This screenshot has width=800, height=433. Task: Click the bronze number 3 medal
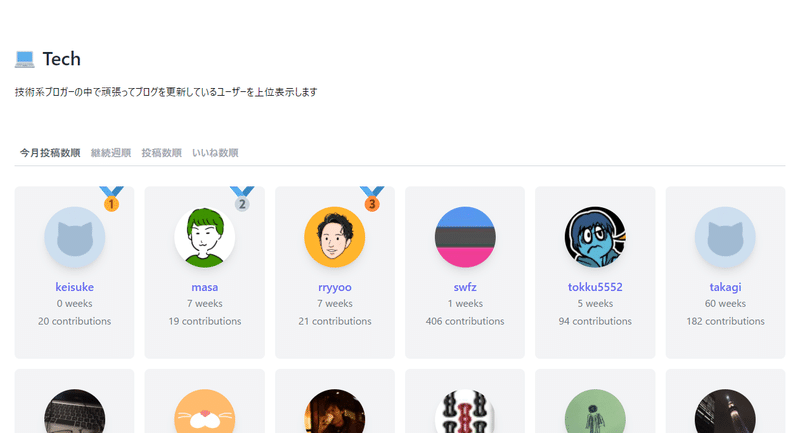pos(372,199)
